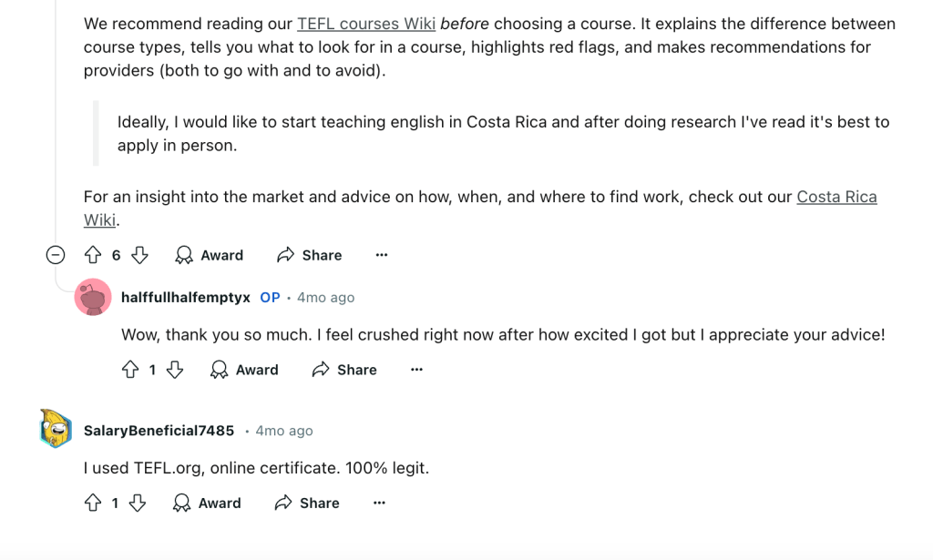933x560 pixels.
Task: Downvote halffullhalfemptyx's reply
Action: pos(174,370)
